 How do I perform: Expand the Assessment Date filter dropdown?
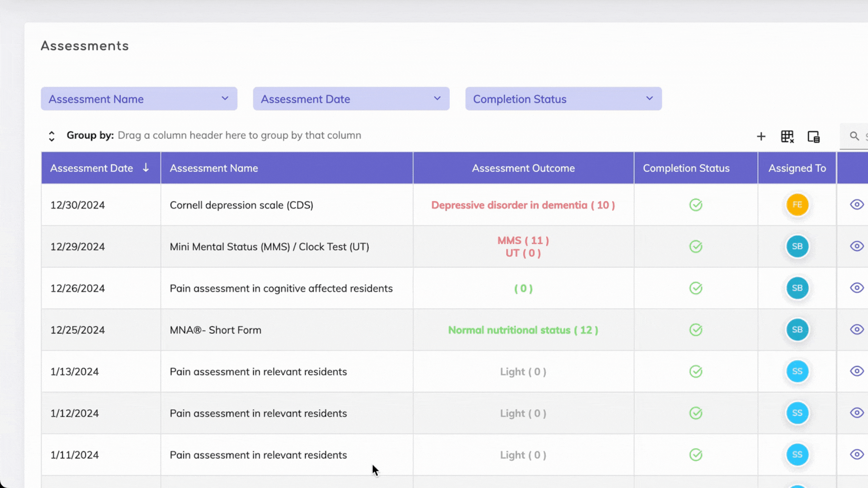click(x=351, y=99)
